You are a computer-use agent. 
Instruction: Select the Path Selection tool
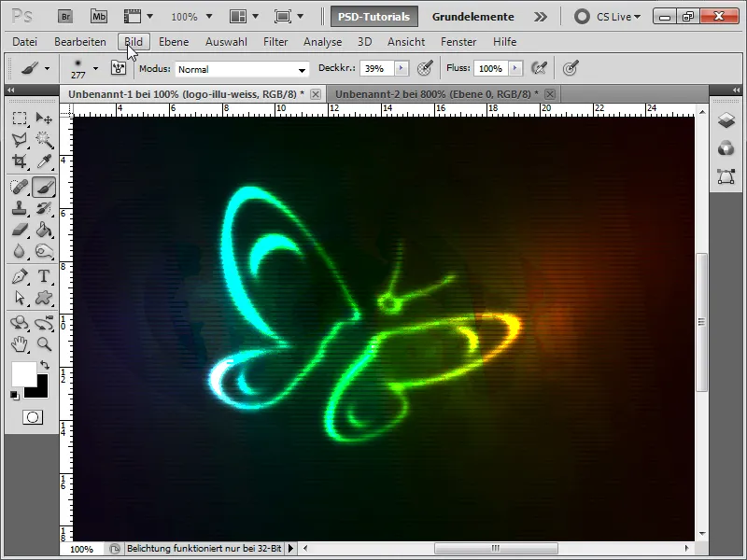20,298
